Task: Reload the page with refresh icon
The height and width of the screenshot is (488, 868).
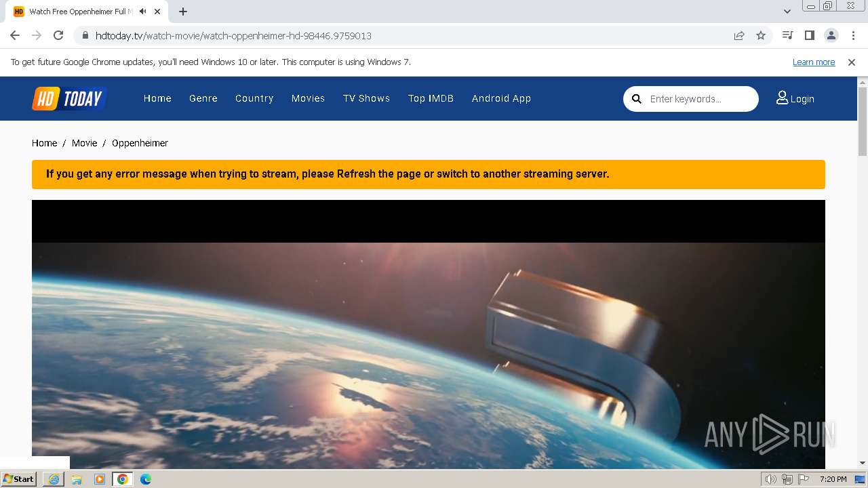Action: click(58, 35)
